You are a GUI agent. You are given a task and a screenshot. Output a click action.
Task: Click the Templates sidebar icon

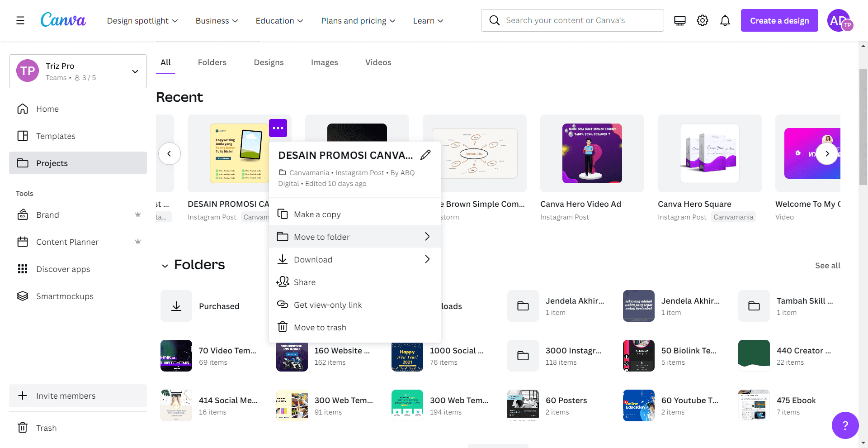point(23,136)
